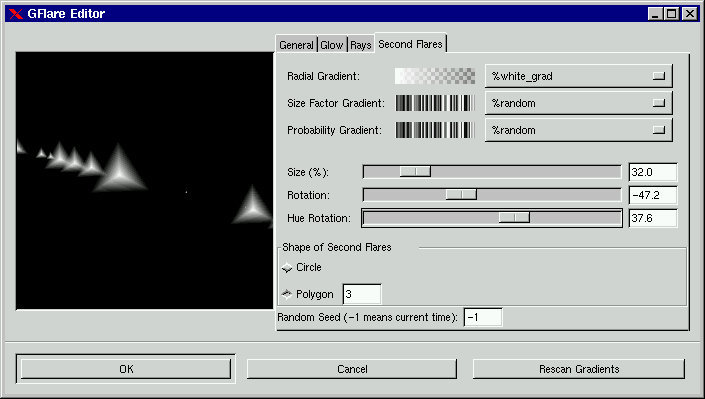Switch to the General tab
The image size is (705, 399).
pos(296,45)
